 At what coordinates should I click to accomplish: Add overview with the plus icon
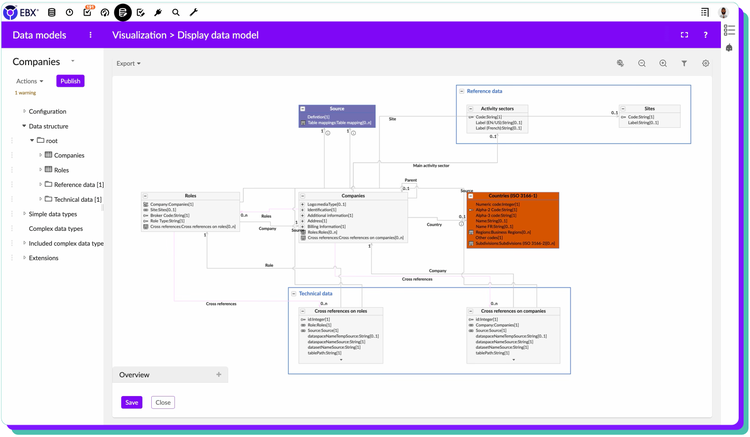(219, 374)
